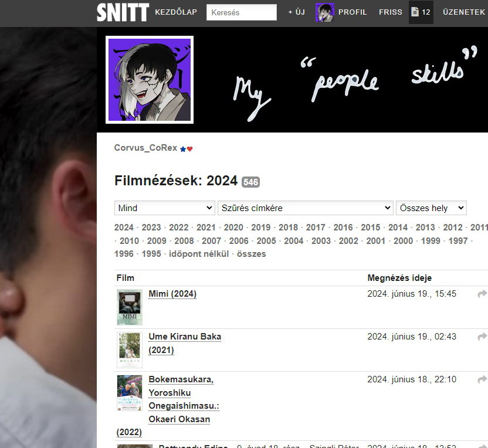Select year 2001 filter link
Image resolution: width=488 pixels, height=448 pixels.
tap(375, 241)
